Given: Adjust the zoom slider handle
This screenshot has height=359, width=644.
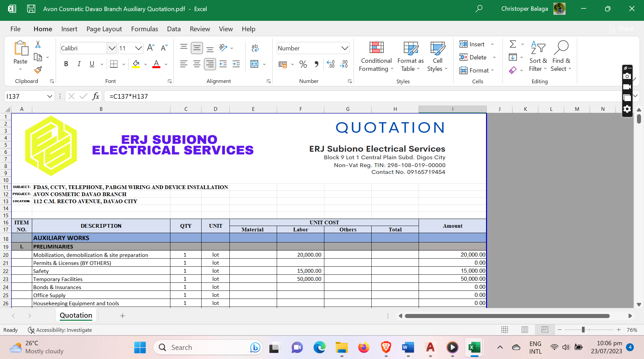Looking at the screenshot, I should coord(583,330).
